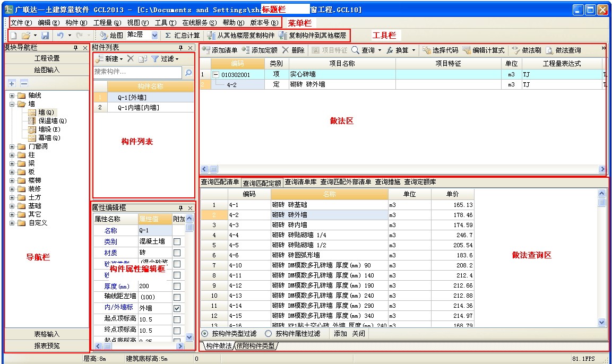
Task: Open the 第2层 floor dropdown
Action: pos(154,36)
